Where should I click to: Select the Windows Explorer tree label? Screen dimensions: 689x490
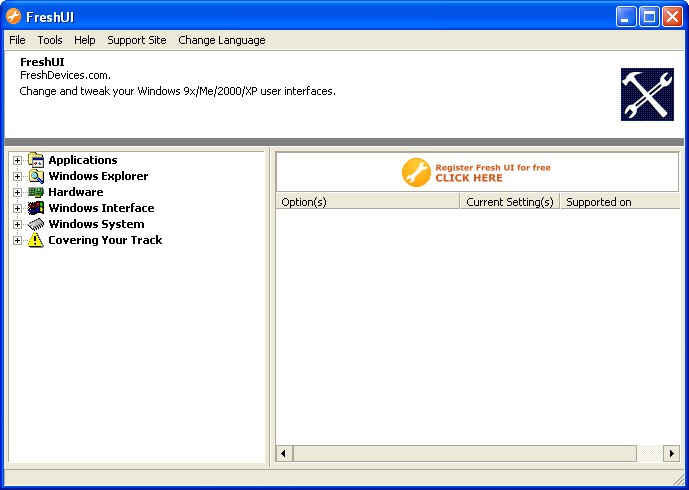(x=98, y=176)
